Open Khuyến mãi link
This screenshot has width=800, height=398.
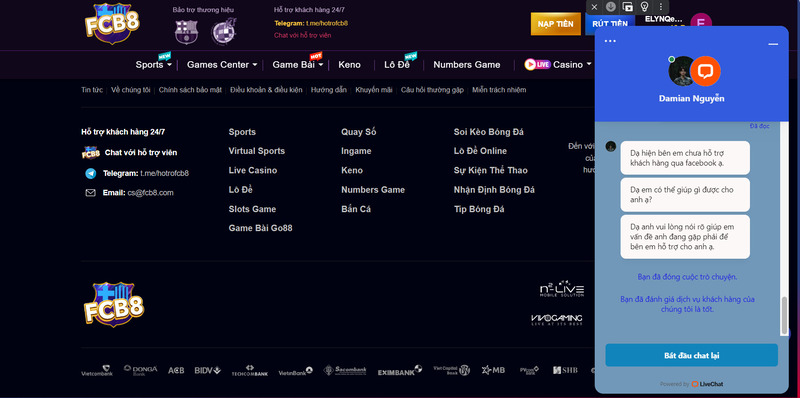374,90
